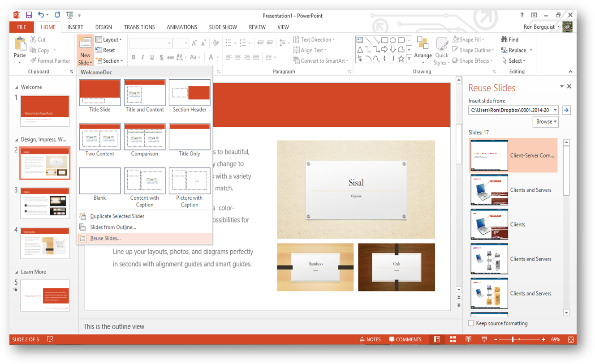Toggle the NOTES pane button
595x364 pixels.
(x=370, y=339)
